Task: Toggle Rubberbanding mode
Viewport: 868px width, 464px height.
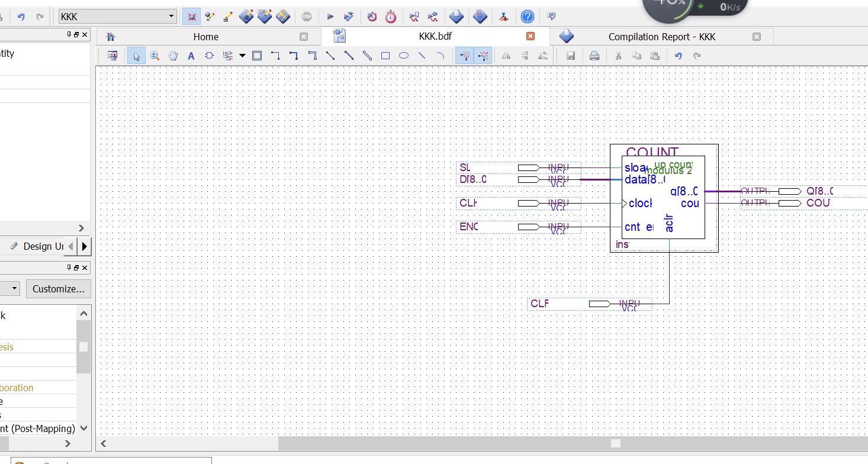Action: coord(483,56)
